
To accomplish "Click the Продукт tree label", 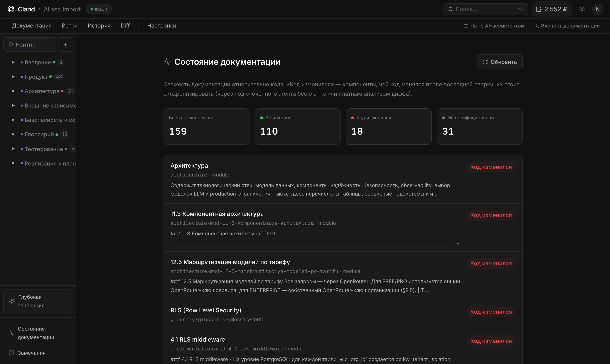I will click(36, 77).
